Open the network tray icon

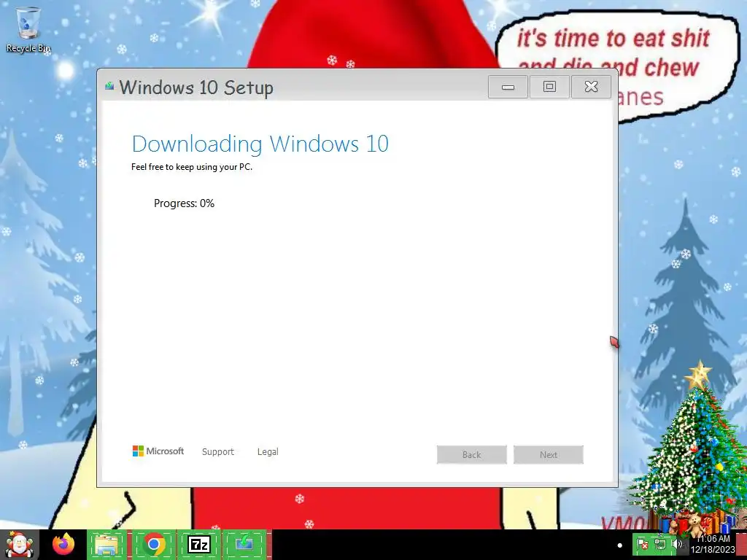[659, 544]
